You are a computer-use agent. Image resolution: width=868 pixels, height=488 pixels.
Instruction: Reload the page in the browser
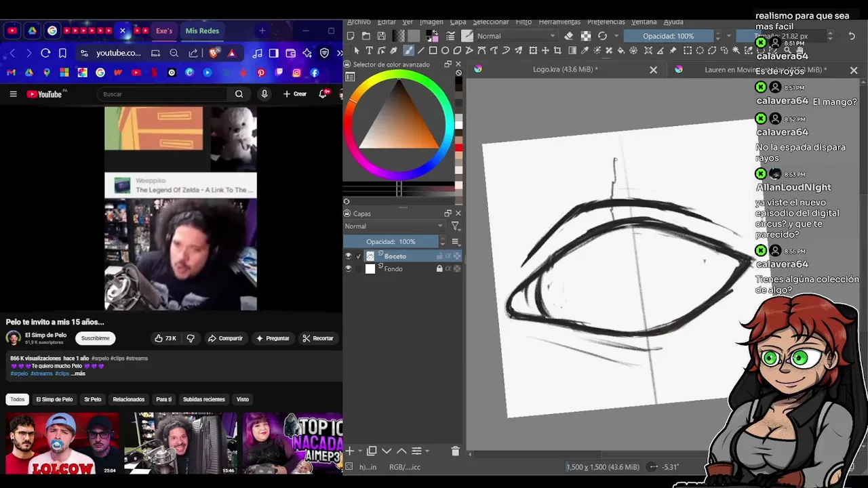click(x=45, y=53)
